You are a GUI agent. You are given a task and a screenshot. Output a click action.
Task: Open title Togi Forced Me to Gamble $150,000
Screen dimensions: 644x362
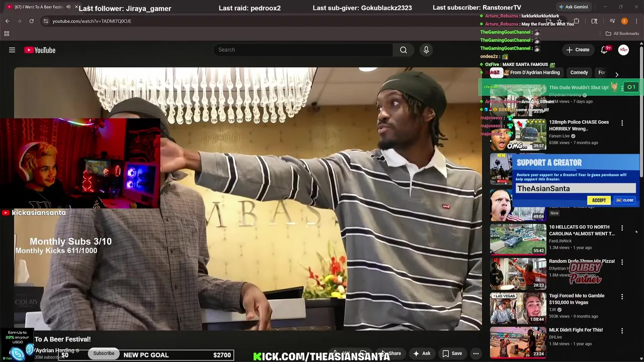point(577,299)
